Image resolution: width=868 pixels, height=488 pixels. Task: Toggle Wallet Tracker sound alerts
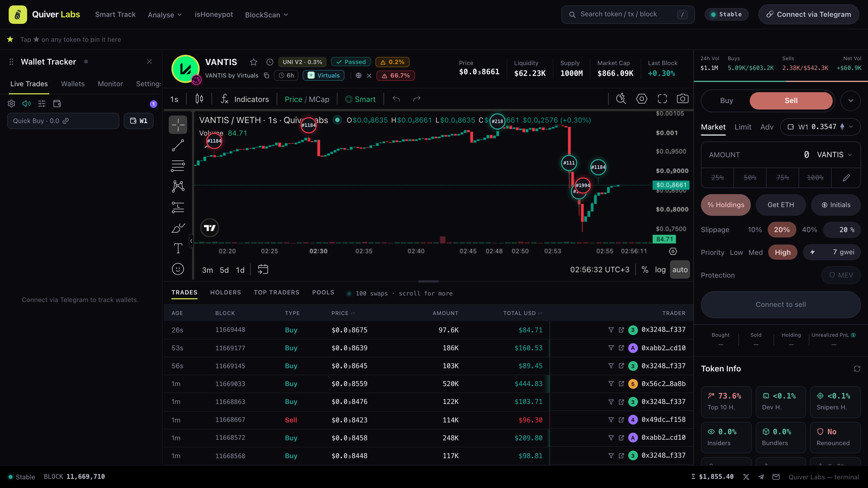[x=26, y=103]
